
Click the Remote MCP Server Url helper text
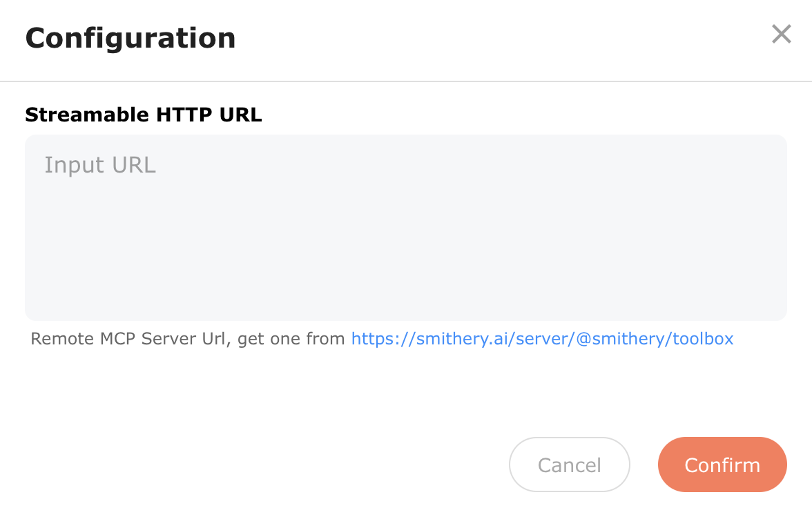pyautogui.click(x=188, y=339)
